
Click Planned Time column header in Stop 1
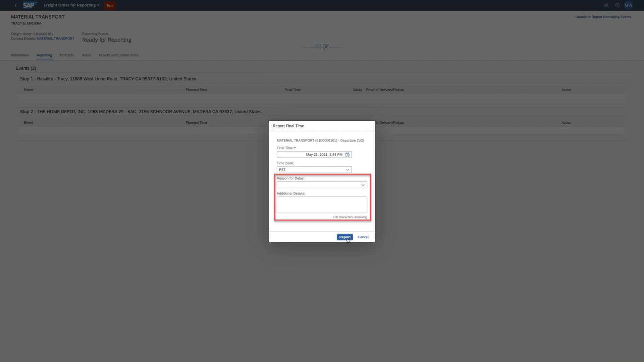tap(196, 90)
